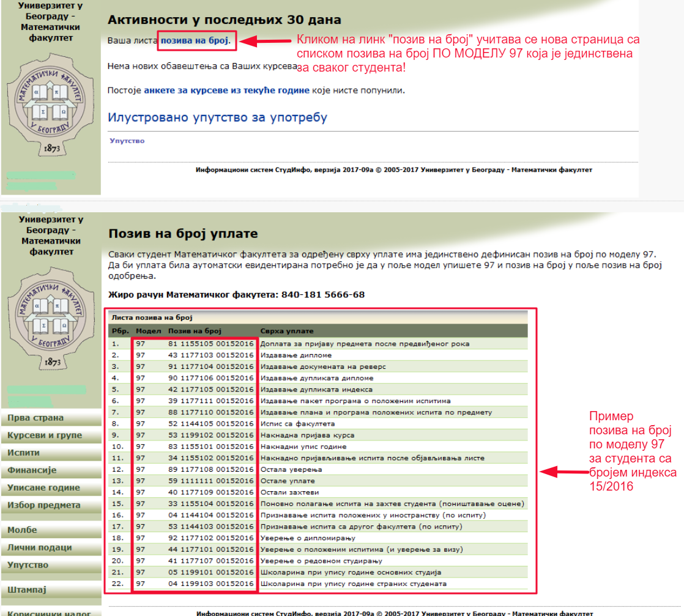
Task: Open the 'Финансије' section
Action: click(32, 470)
